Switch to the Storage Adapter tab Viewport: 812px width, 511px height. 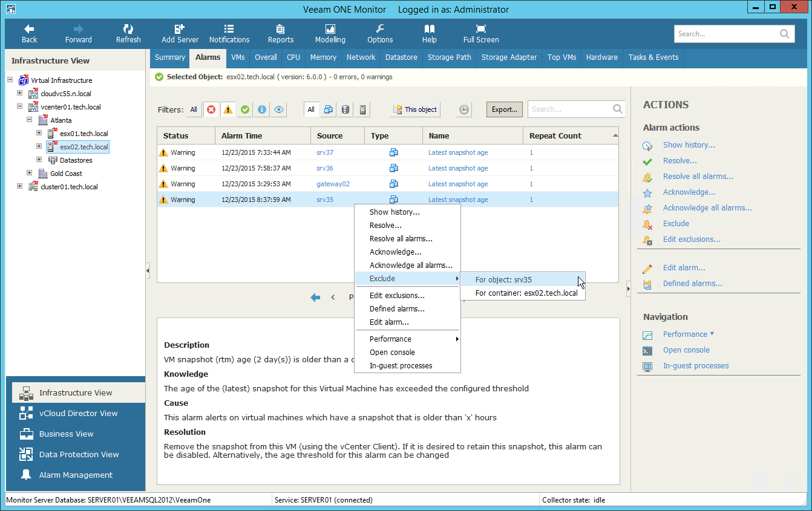click(509, 57)
